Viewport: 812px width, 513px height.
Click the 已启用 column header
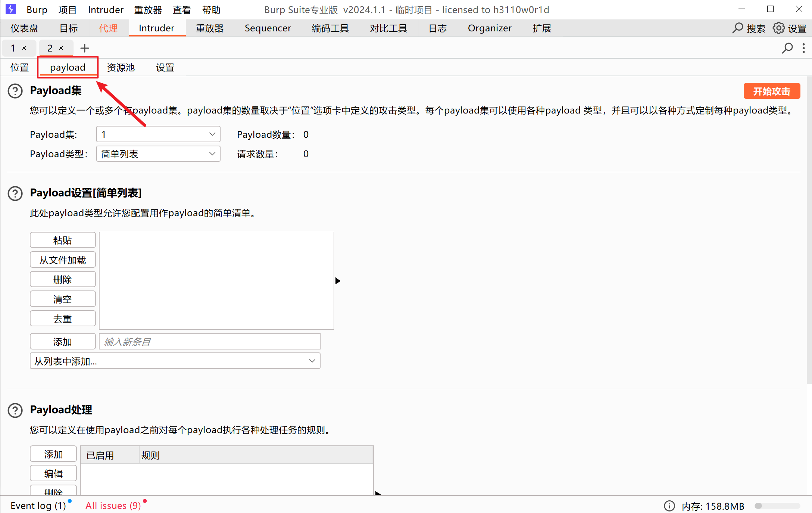point(110,455)
